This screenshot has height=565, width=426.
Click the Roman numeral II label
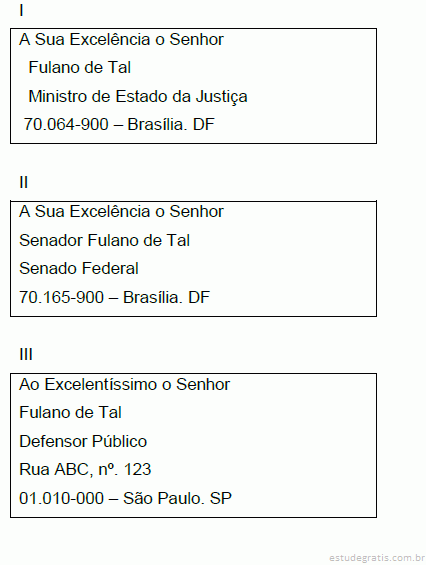coord(23,182)
